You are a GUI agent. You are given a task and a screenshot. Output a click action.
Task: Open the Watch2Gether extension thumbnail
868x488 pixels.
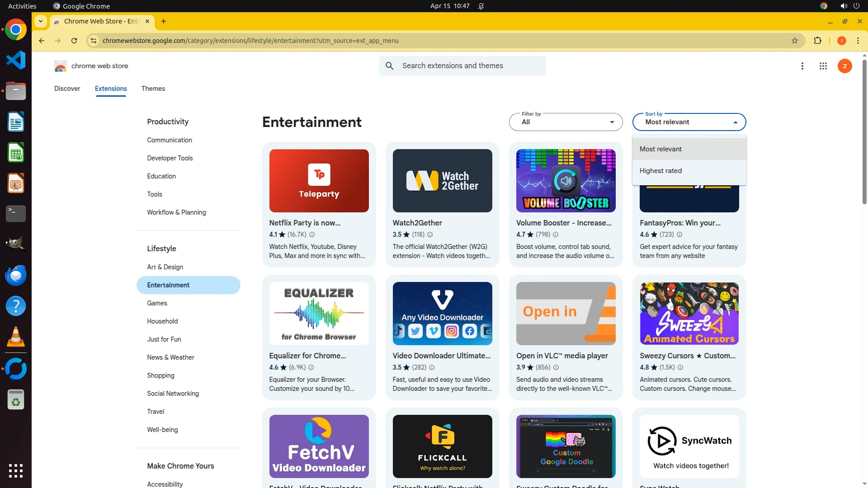[442, 181]
